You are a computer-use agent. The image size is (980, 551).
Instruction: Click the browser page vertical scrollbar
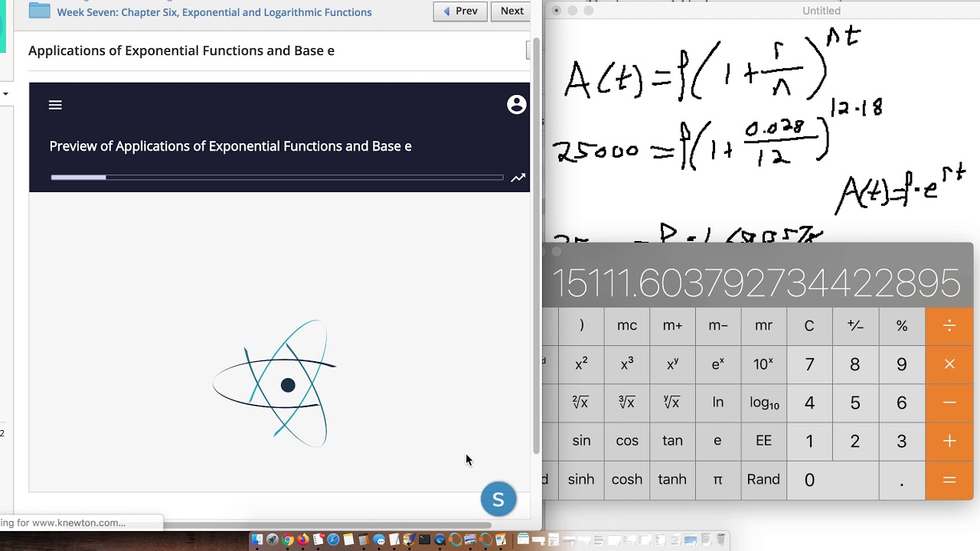coord(536,245)
